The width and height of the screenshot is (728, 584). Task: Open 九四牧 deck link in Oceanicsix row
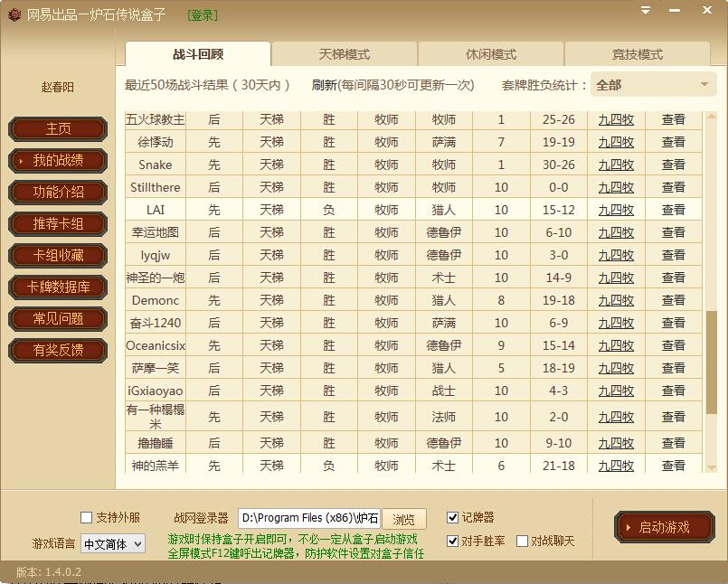click(x=616, y=345)
